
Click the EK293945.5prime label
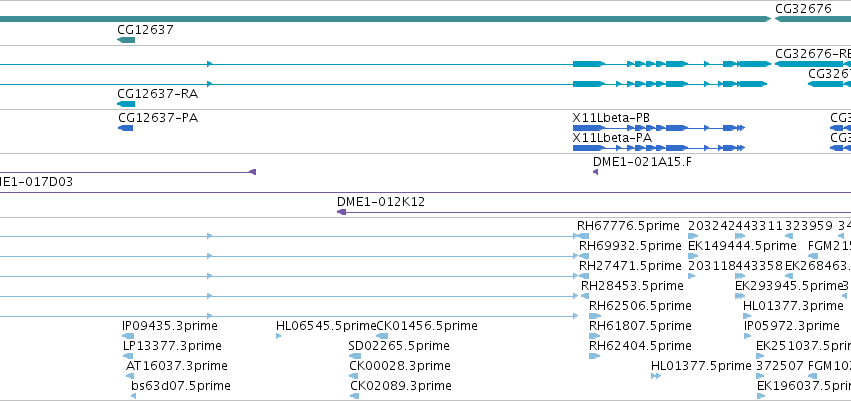(x=788, y=285)
